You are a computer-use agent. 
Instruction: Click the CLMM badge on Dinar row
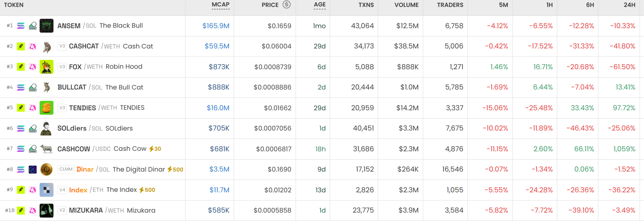click(x=66, y=169)
